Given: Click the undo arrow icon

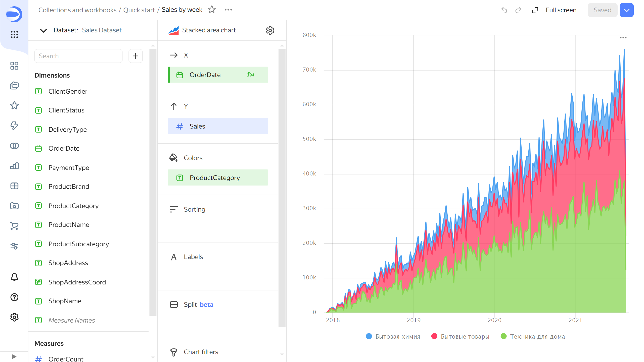Looking at the screenshot, I should tap(504, 10).
